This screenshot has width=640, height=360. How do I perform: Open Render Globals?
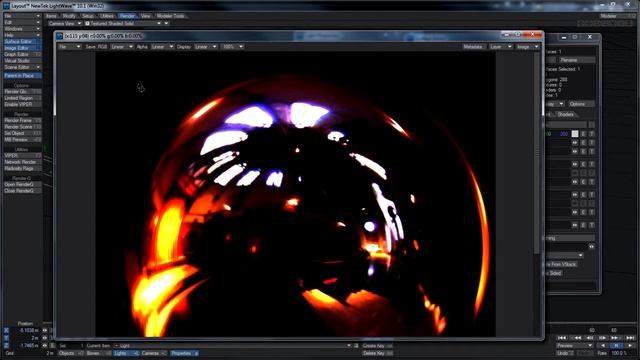(22, 91)
